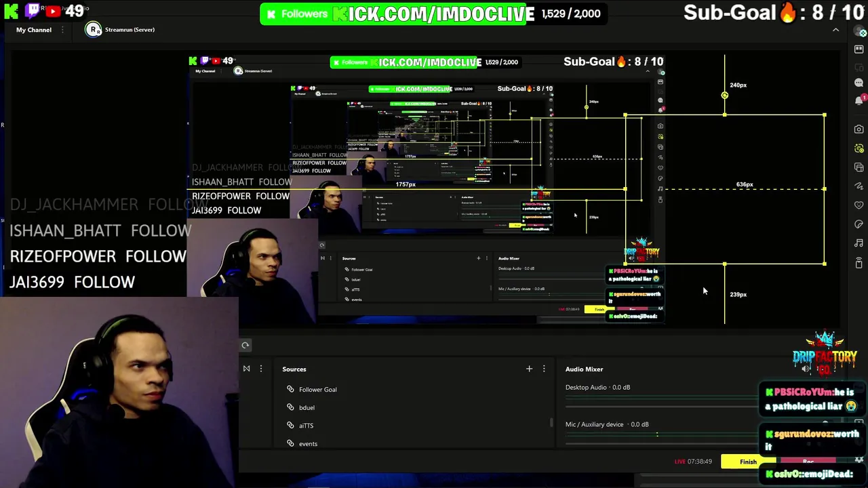The width and height of the screenshot is (868, 488).
Task: Open the remote control icon in sidebar
Action: [859, 263]
